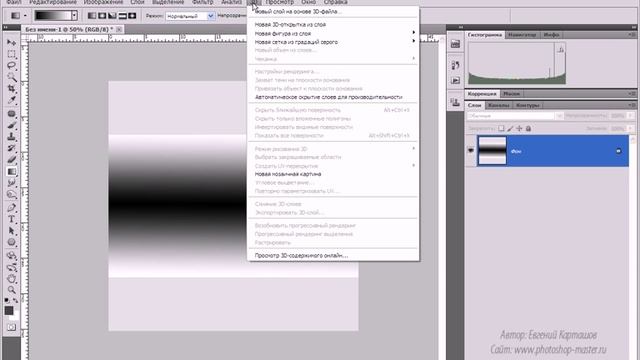This screenshot has width=640, height=360.
Task: Open the layer fill value dropdown
Action: point(631,128)
